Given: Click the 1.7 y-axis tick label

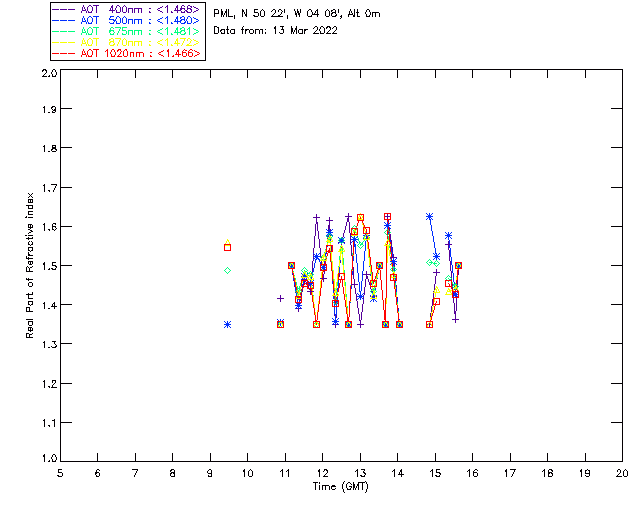Looking at the screenshot, I should click(49, 187).
